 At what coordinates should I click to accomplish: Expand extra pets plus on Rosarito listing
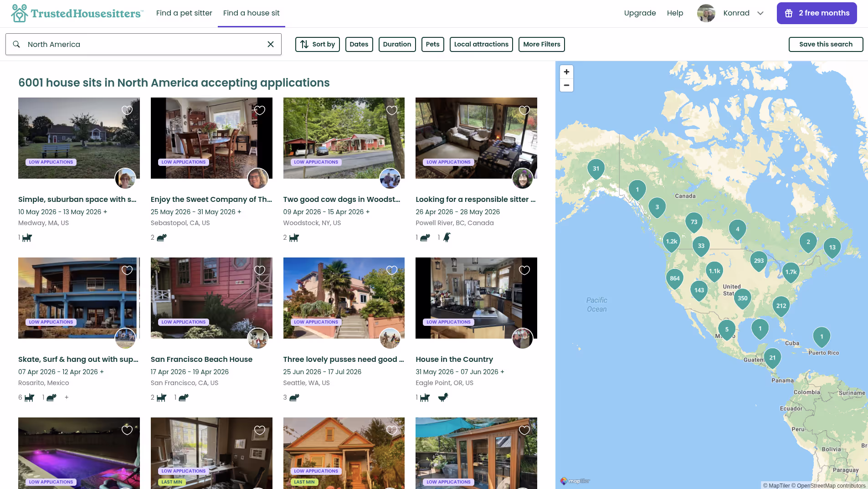[x=67, y=397]
